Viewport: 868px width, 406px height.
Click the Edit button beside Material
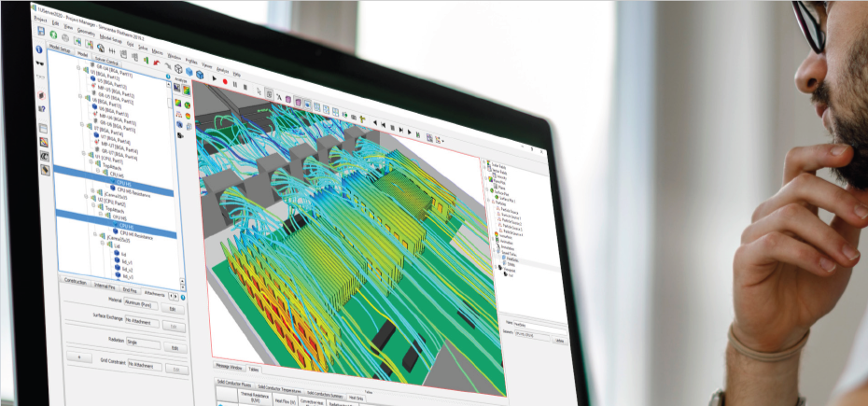pyautogui.click(x=173, y=310)
